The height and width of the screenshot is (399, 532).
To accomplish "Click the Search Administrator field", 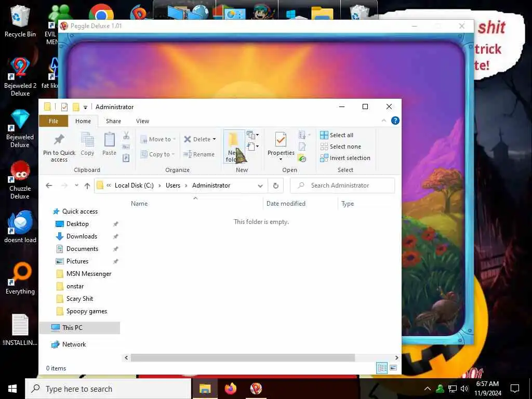I will click(x=342, y=185).
